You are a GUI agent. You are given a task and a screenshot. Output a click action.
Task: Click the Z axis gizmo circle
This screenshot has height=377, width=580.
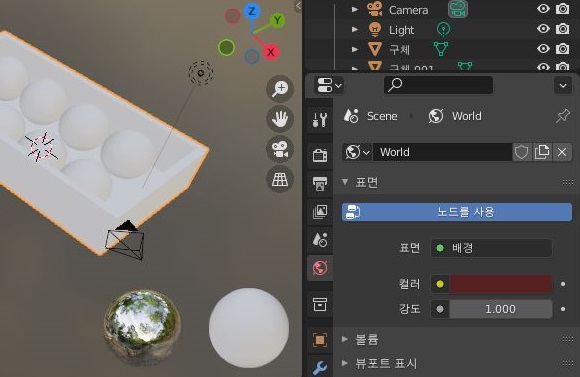(x=252, y=11)
